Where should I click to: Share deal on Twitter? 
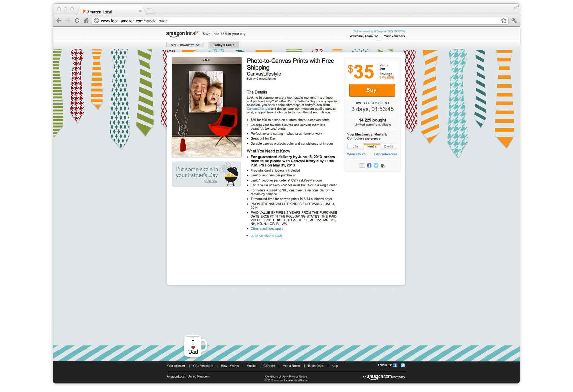376,166
